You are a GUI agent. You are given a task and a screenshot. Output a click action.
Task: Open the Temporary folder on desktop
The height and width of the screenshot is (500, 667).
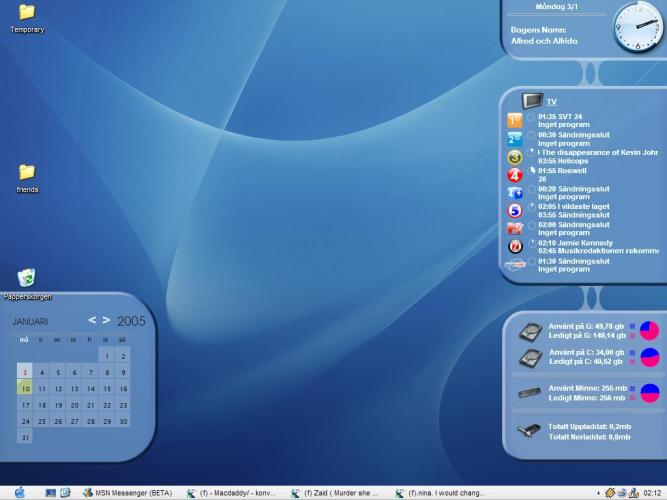tap(27, 13)
